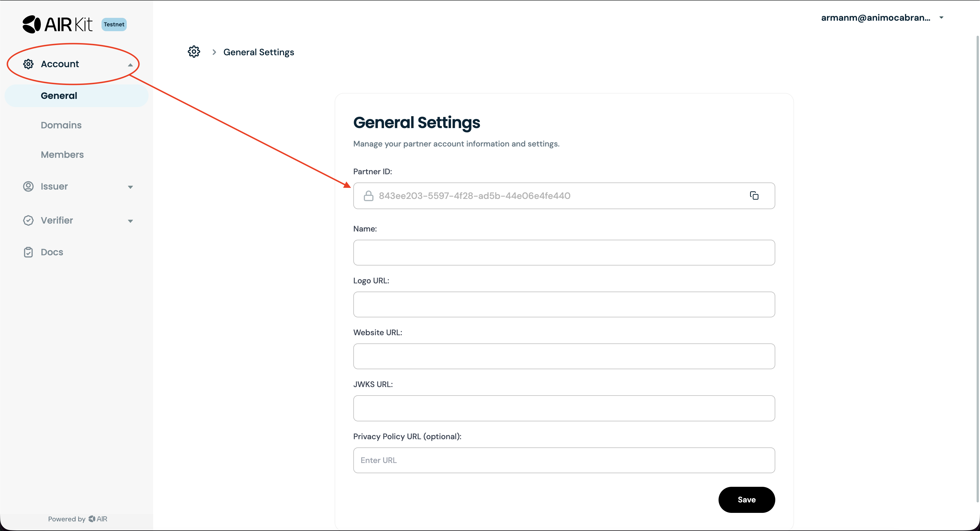Click the Account gear icon in sidebar
980x531 pixels.
(29, 64)
